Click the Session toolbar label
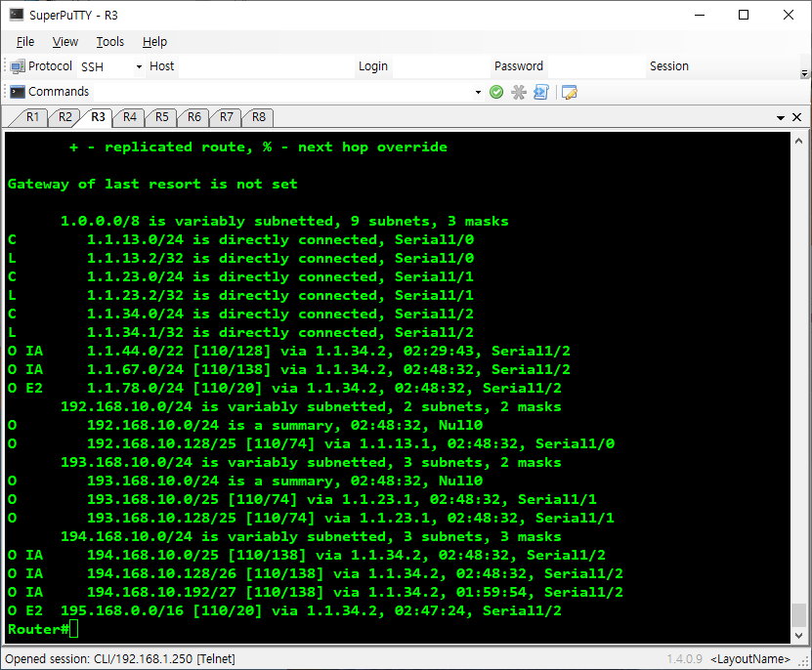812x670 pixels. coord(669,66)
